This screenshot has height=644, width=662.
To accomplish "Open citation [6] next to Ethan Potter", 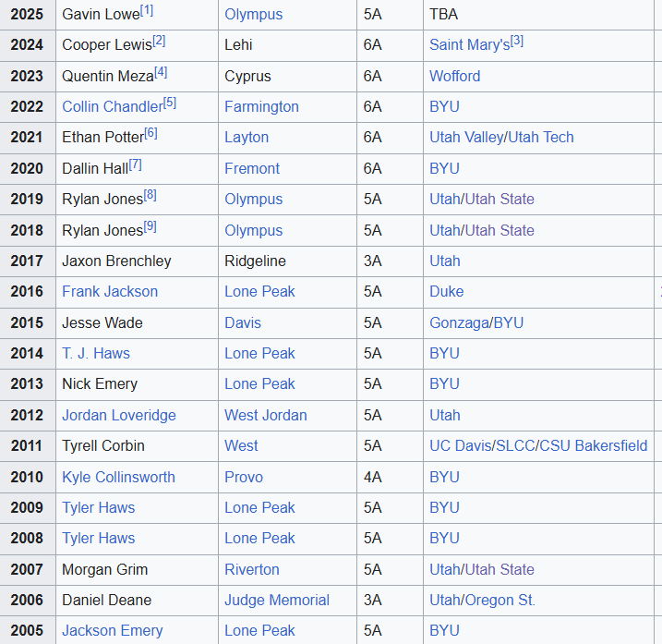I will pyautogui.click(x=150, y=134).
